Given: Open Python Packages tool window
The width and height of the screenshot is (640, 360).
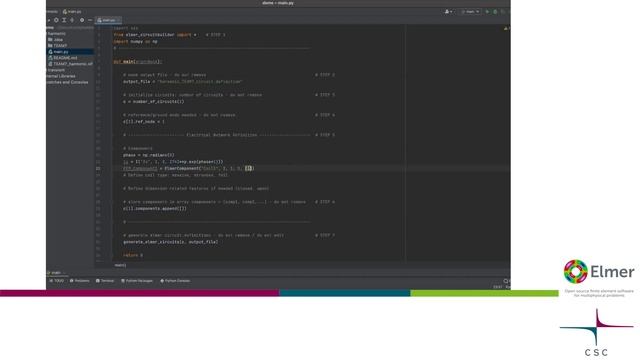Looking at the screenshot, I should pos(137,281).
